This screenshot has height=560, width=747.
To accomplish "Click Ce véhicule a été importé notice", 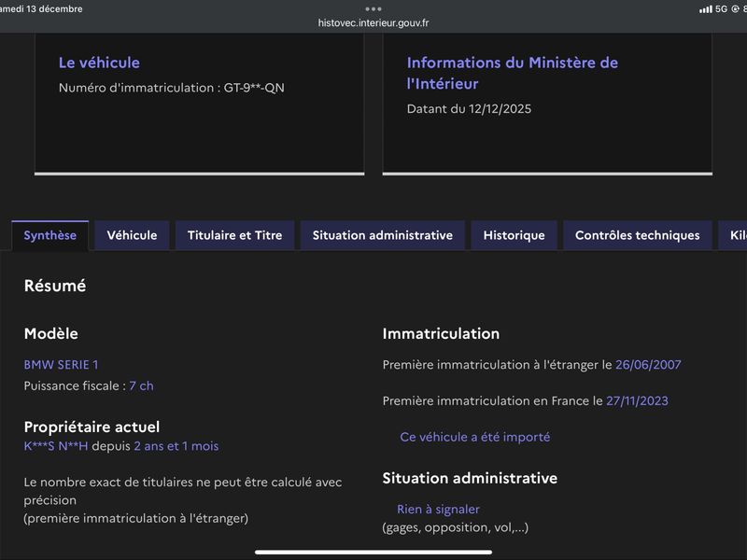I will pos(474,437).
